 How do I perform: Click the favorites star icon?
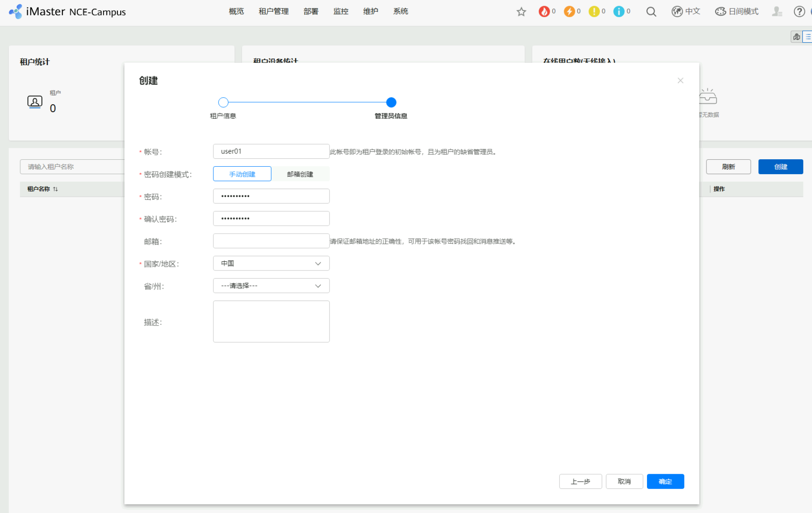pyautogui.click(x=521, y=12)
